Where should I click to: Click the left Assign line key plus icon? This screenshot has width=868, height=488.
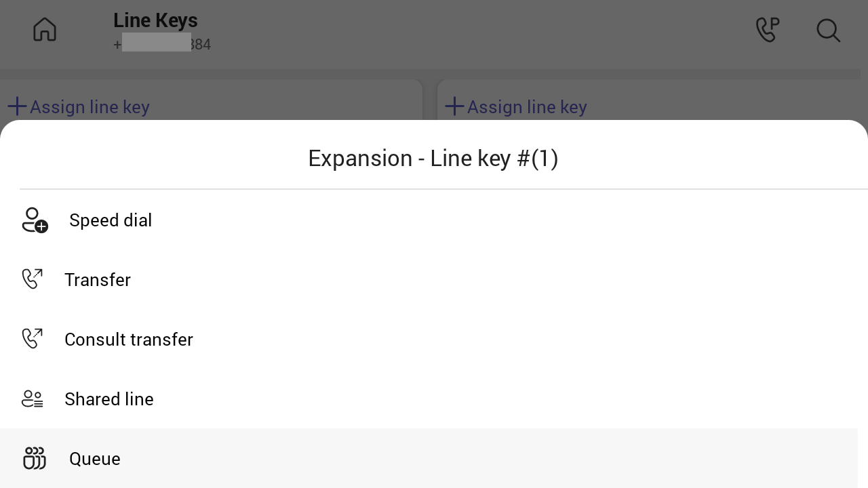pyautogui.click(x=17, y=106)
